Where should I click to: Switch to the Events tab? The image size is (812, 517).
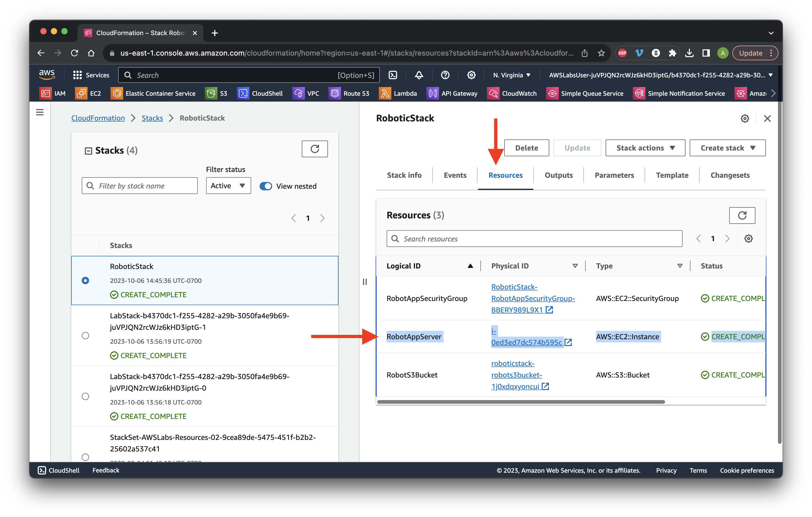point(455,175)
